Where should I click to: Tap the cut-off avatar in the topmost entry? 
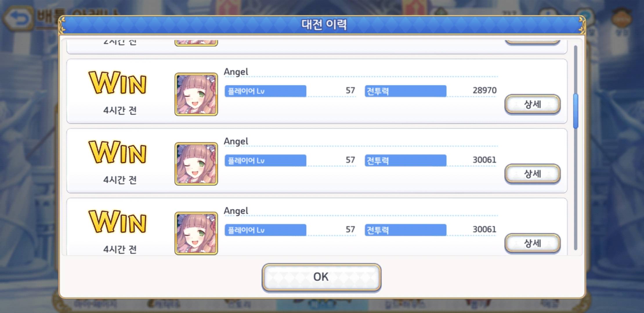[196, 42]
